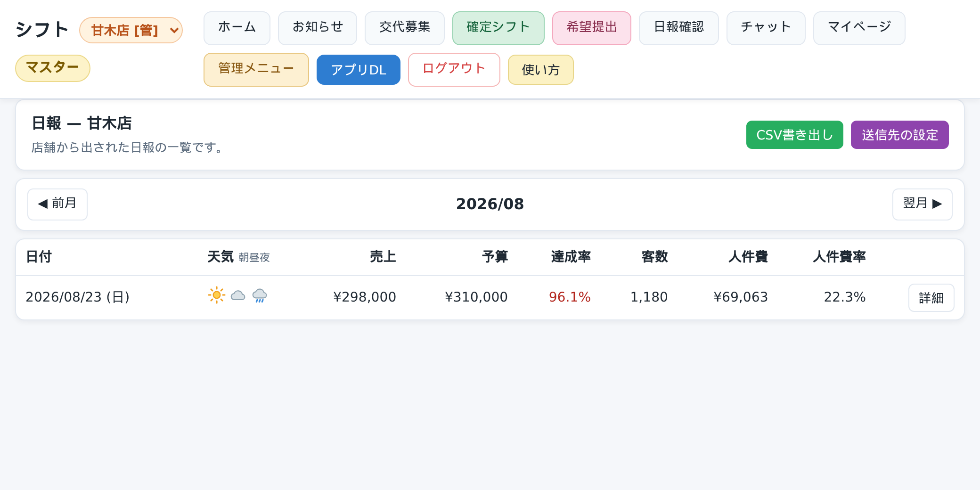Viewport: 980px width, 490px height.
Task: Open the 希望提出 tab
Action: click(x=592, y=28)
